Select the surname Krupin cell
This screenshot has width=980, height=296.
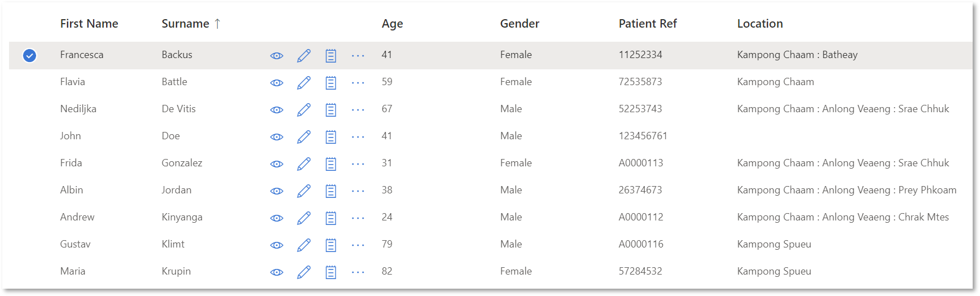(176, 271)
